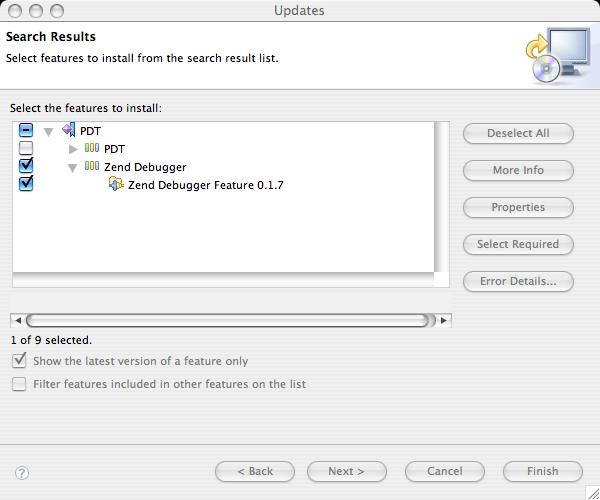Uncheck the Zend Debugger category checkbox
This screenshot has height=500, width=600.
(x=26, y=166)
